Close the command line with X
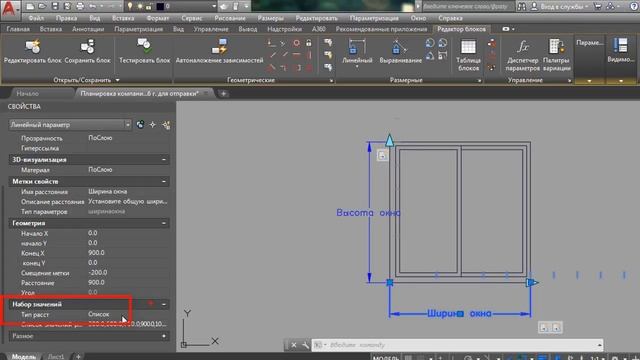640x360 pixels. 293,345
